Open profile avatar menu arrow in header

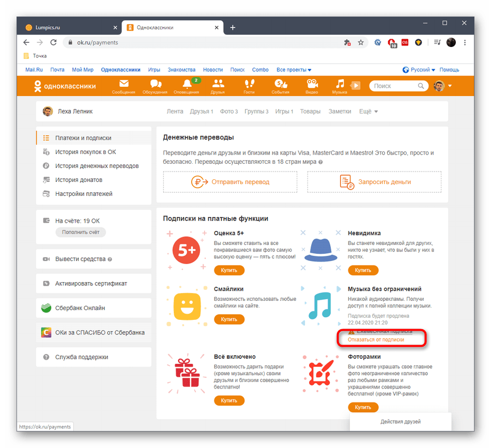(450, 86)
